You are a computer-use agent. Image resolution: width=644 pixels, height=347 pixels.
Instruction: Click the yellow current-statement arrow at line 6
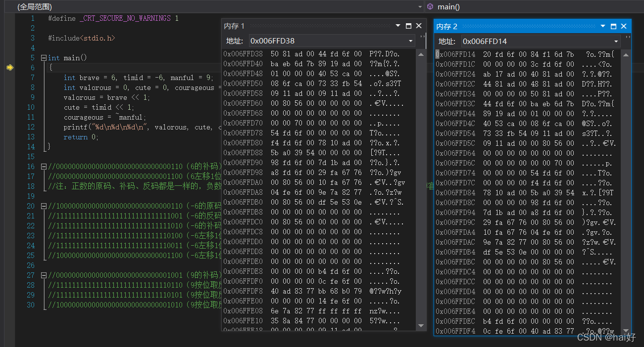(x=9, y=68)
